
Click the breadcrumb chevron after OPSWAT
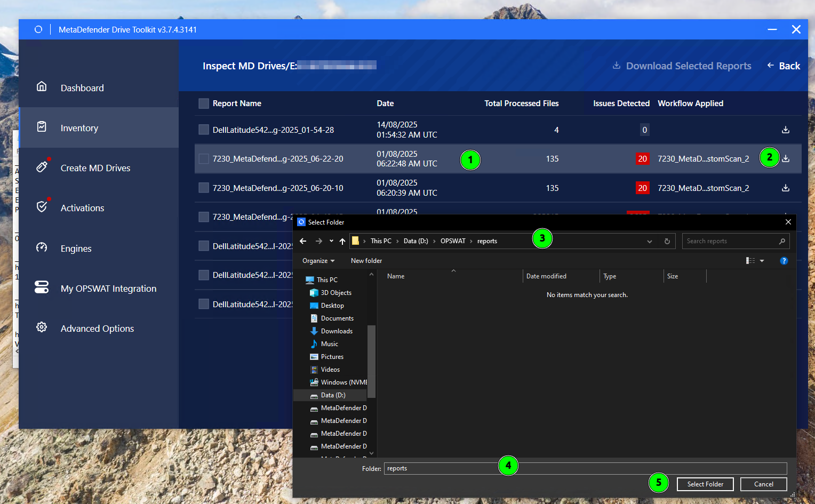point(471,241)
